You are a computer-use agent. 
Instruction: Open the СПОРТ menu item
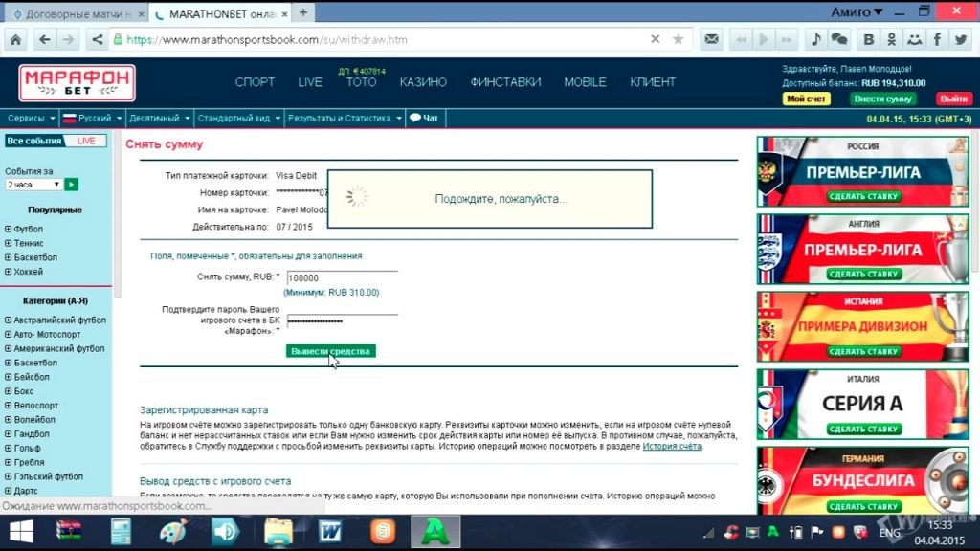click(x=255, y=82)
